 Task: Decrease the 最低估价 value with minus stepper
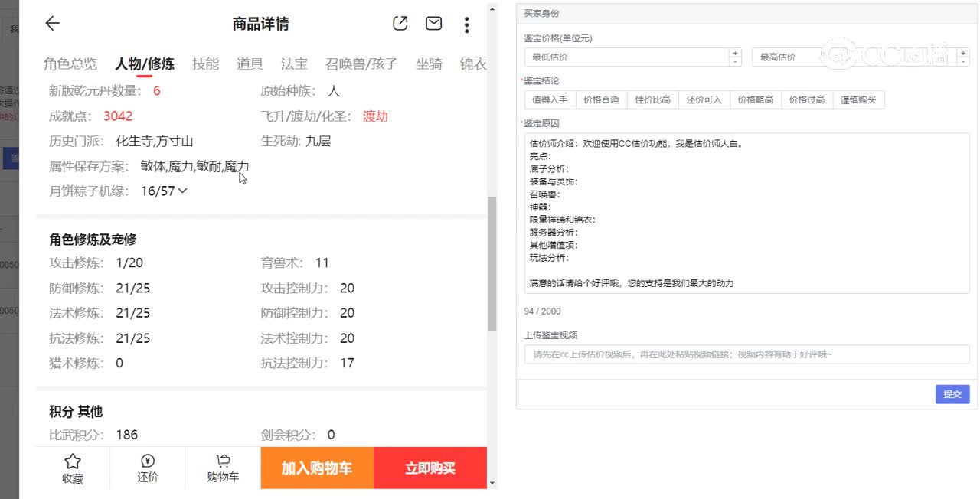[x=735, y=61]
